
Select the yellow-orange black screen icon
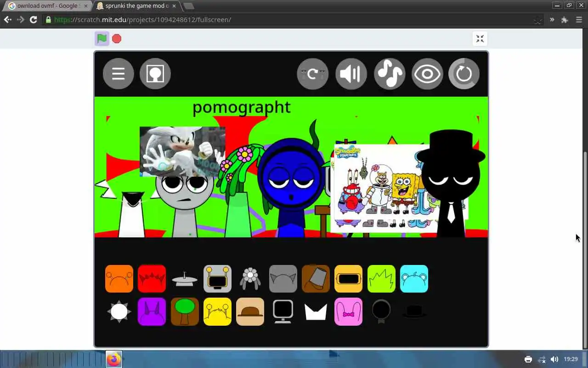[348, 279]
